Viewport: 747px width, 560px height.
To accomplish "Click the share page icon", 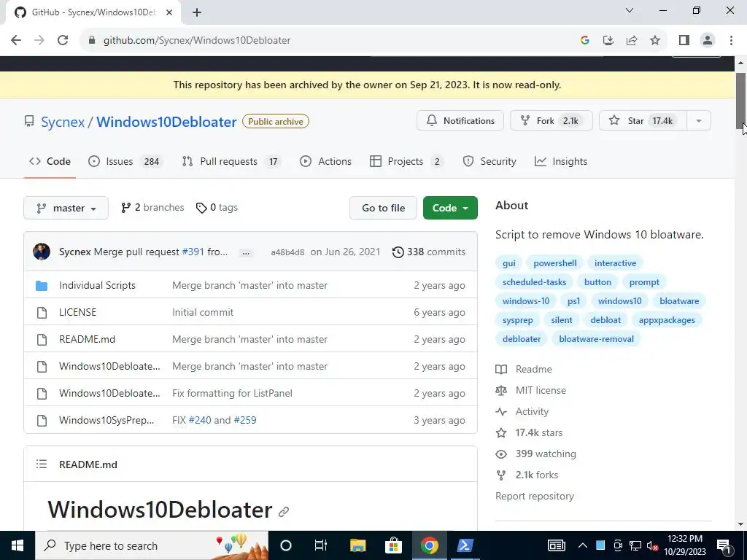I will point(632,41).
